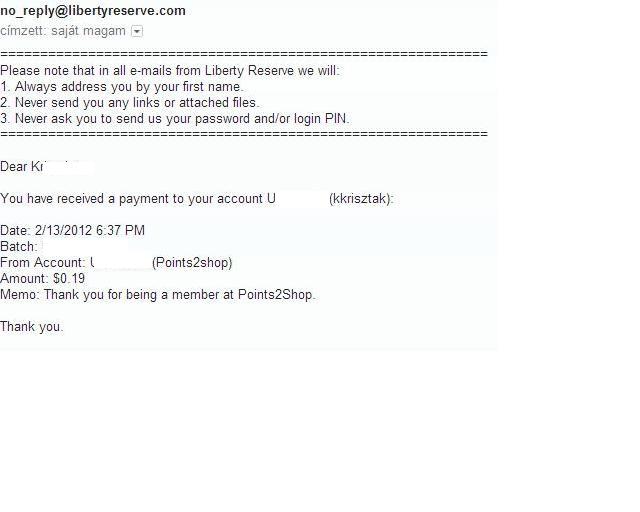This screenshot has width=640, height=512.
Task: Click the Memo thank-you message line
Action: pos(158,295)
